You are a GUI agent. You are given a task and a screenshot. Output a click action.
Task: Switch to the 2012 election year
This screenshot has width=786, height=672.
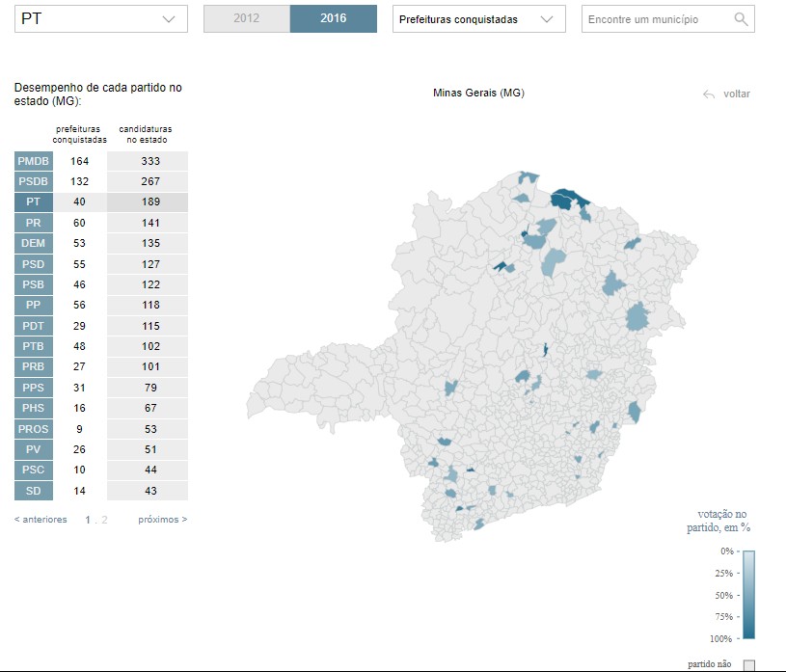tap(246, 19)
